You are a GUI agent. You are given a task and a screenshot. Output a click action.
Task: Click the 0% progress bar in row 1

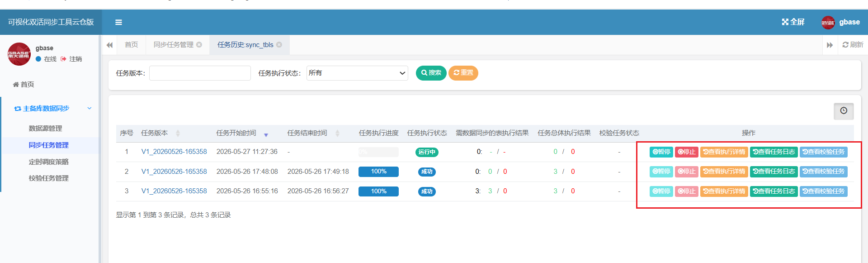[378, 152]
